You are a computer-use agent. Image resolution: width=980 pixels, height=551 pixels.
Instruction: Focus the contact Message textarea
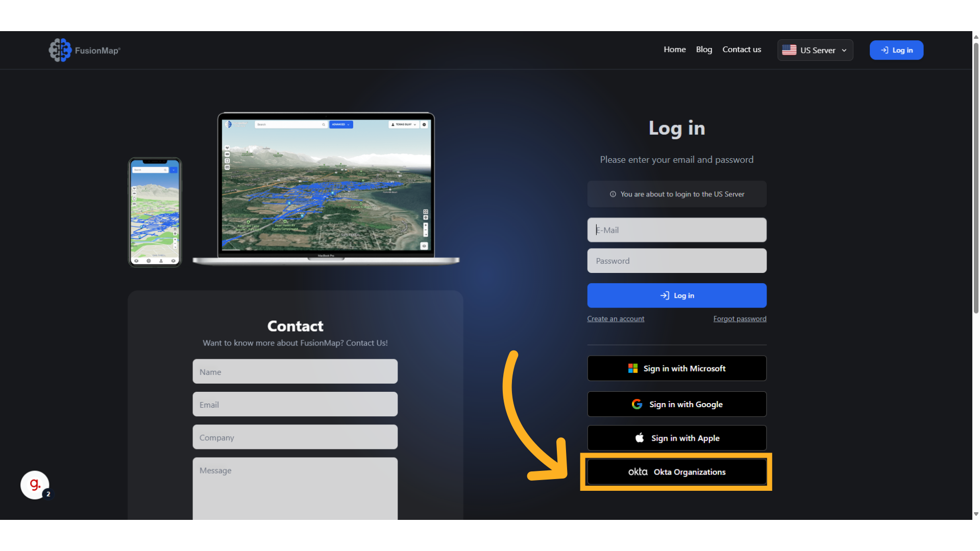[295, 489]
